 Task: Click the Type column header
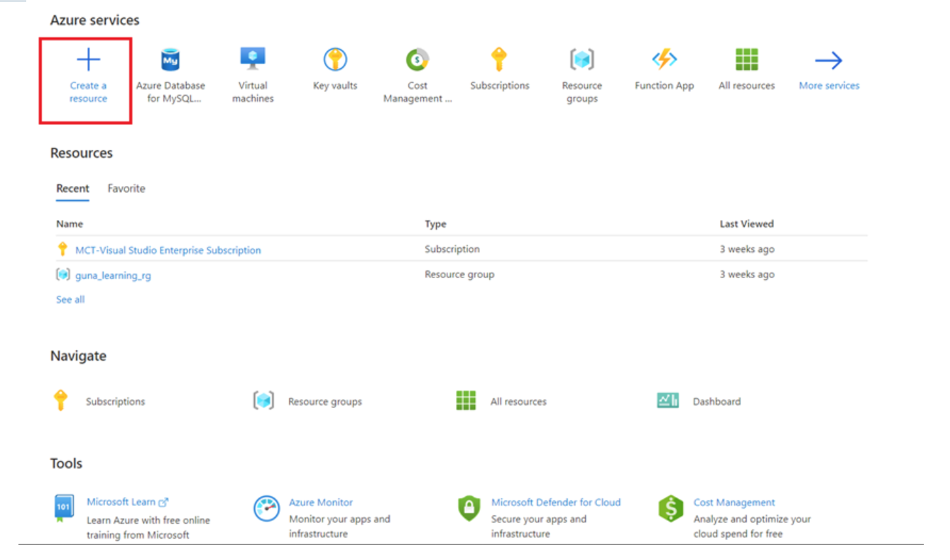pos(435,224)
